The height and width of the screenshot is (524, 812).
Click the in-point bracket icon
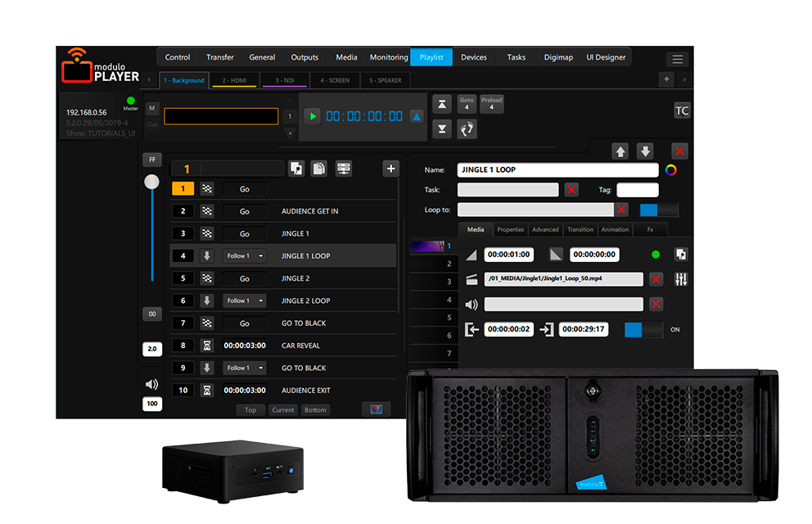pos(471,329)
